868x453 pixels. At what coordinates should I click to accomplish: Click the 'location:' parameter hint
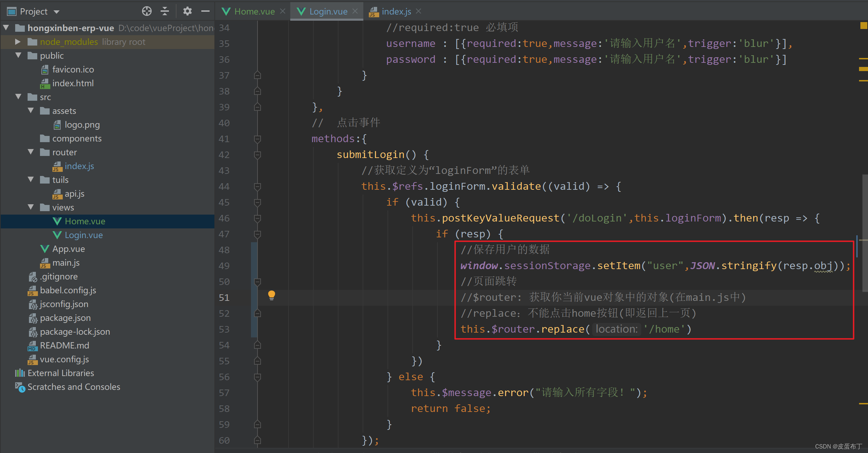coord(616,329)
